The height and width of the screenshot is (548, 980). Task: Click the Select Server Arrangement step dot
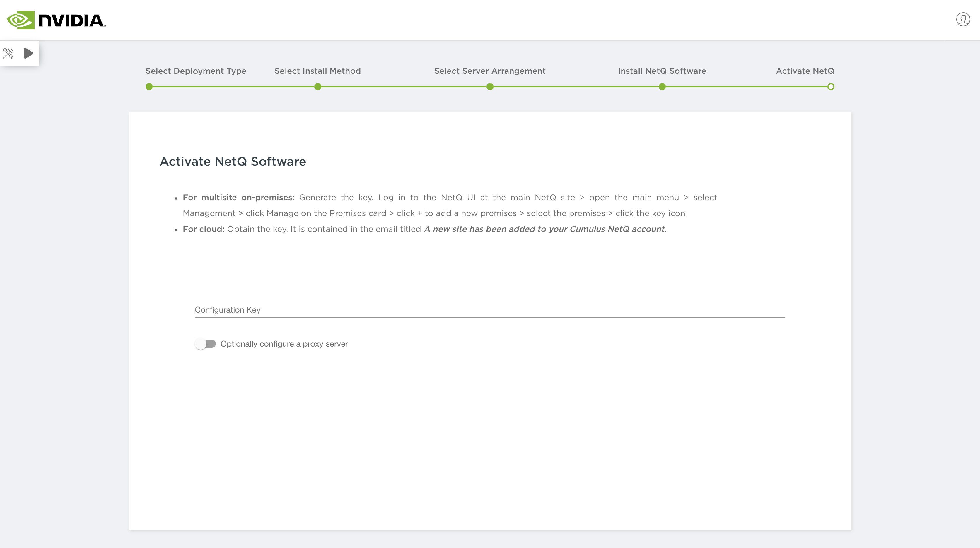[490, 87]
